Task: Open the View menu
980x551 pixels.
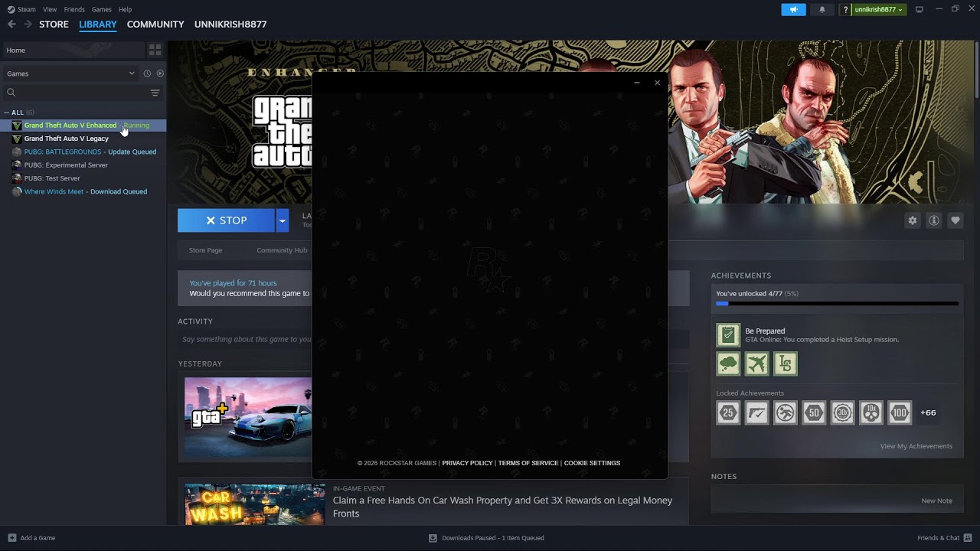Action: click(50, 9)
